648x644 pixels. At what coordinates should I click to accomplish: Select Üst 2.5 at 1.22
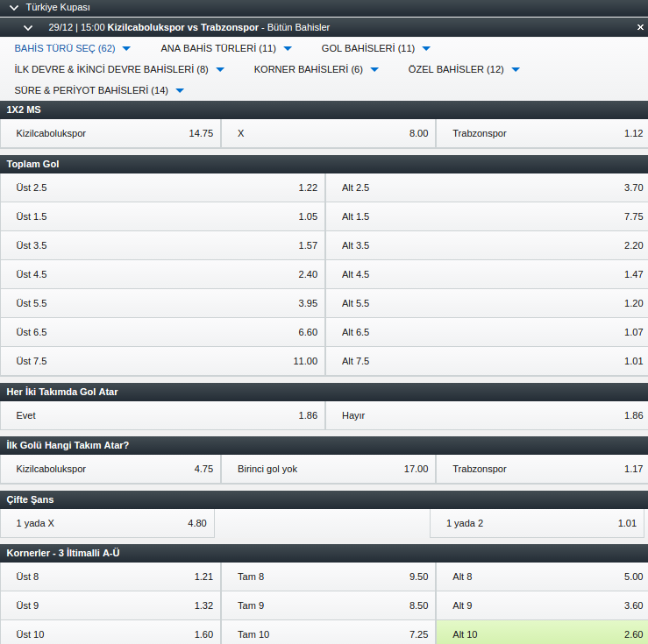point(162,188)
